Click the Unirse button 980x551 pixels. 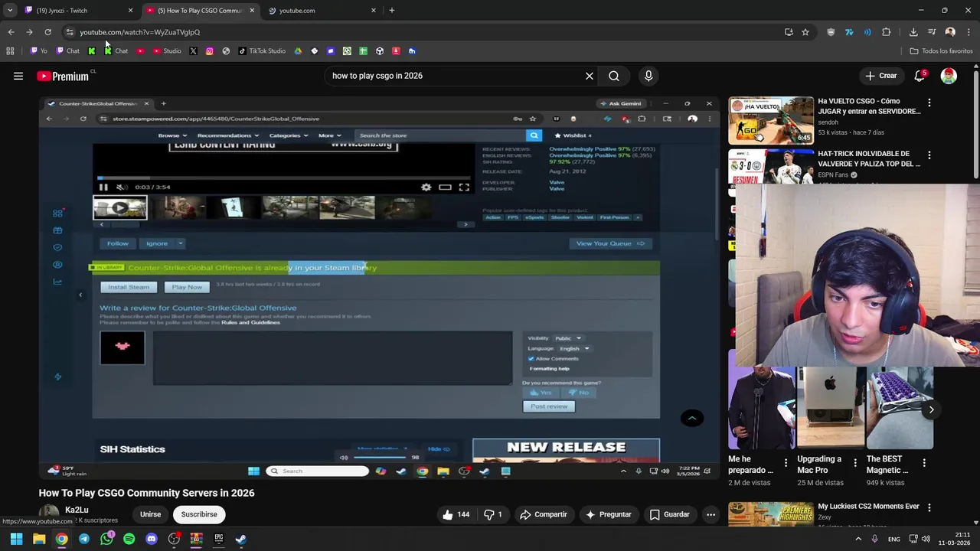150,514
